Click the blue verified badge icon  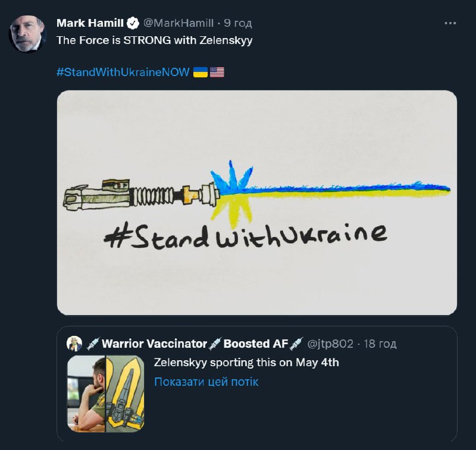point(133,23)
